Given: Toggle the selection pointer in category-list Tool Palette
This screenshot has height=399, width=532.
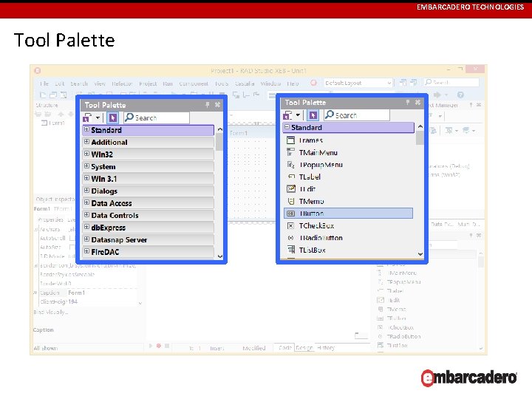Looking at the screenshot, I should tap(112, 117).
